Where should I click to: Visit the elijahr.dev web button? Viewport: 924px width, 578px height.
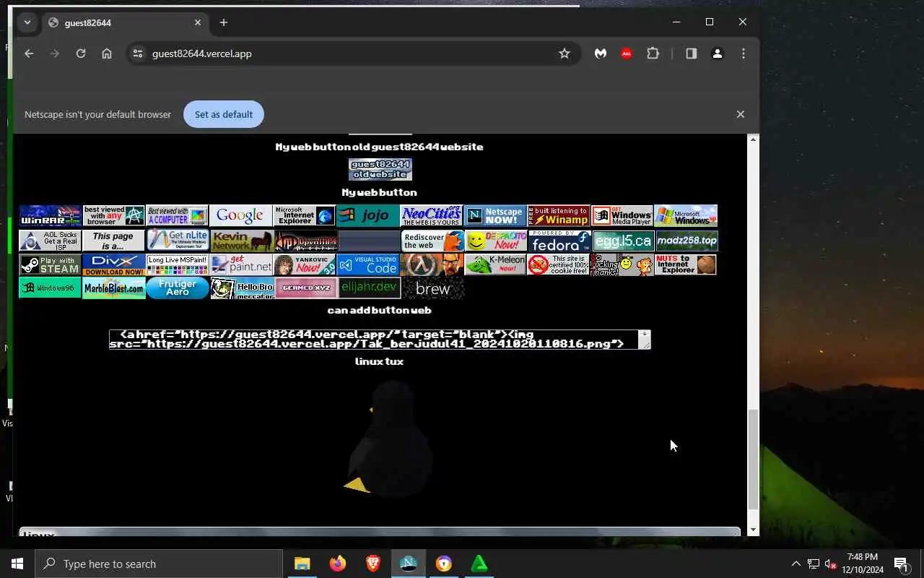coord(369,288)
